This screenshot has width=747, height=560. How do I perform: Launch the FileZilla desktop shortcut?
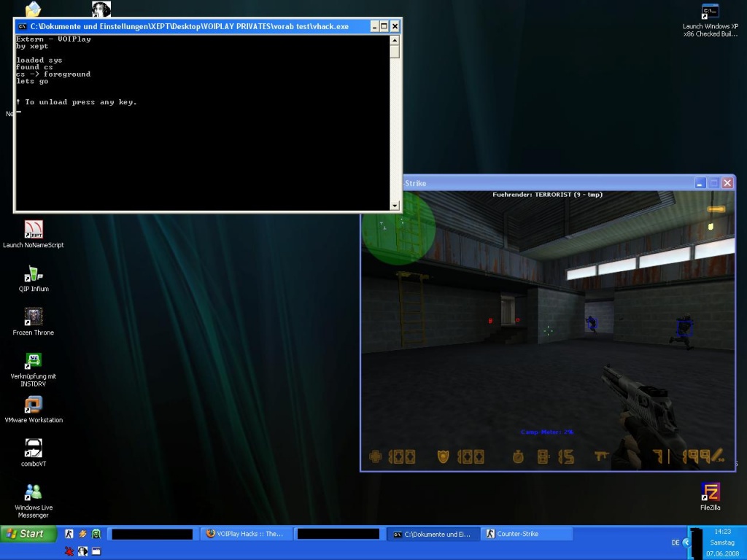coord(710,492)
